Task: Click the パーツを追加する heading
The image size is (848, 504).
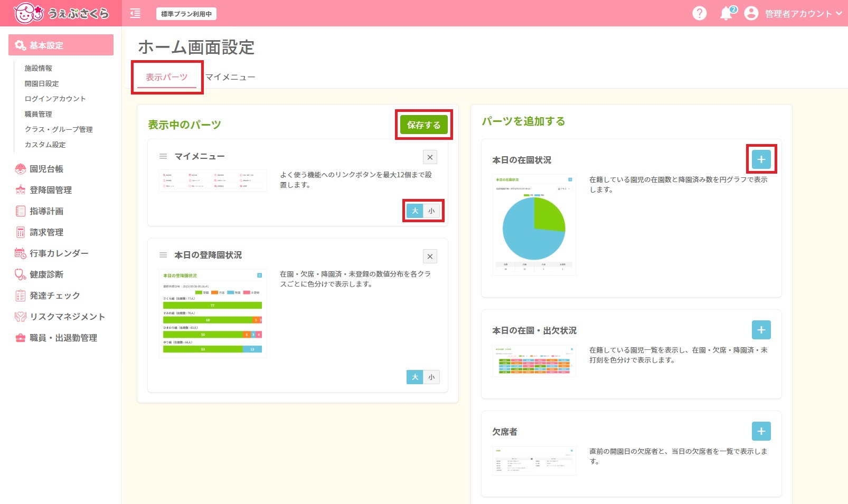Action: pyautogui.click(x=523, y=121)
